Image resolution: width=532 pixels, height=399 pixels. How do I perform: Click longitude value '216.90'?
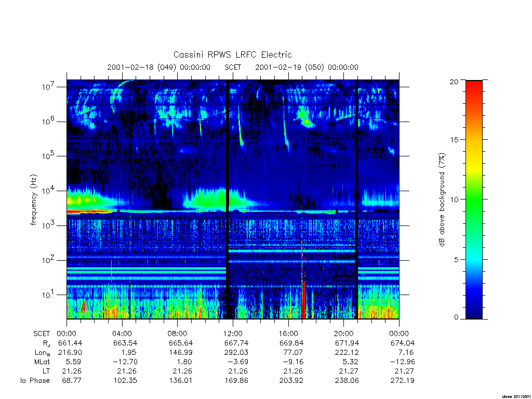point(70,353)
